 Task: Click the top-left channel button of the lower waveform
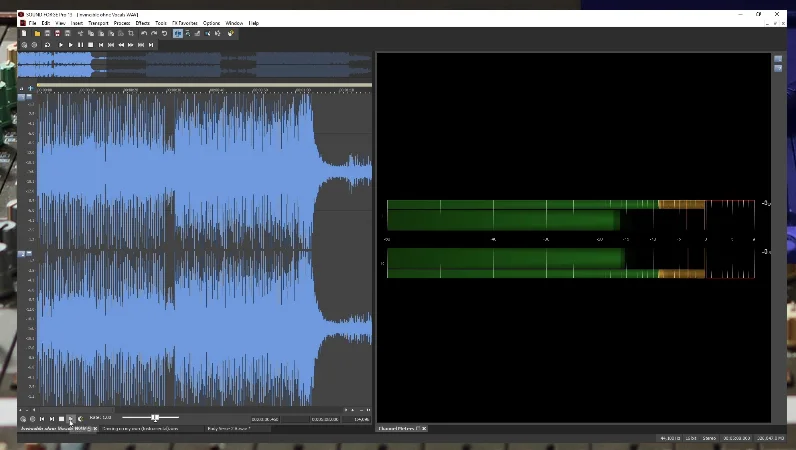tap(21, 253)
